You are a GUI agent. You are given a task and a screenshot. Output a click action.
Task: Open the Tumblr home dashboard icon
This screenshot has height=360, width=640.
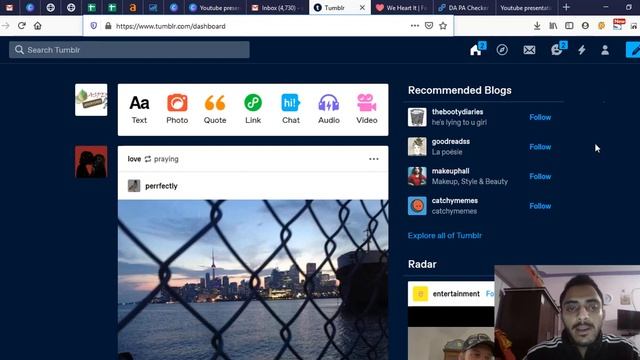pos(476,50)
